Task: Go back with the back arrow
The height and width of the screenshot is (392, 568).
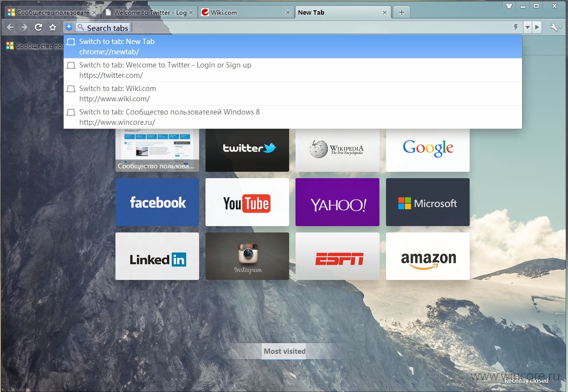Action: click(10, 27)
